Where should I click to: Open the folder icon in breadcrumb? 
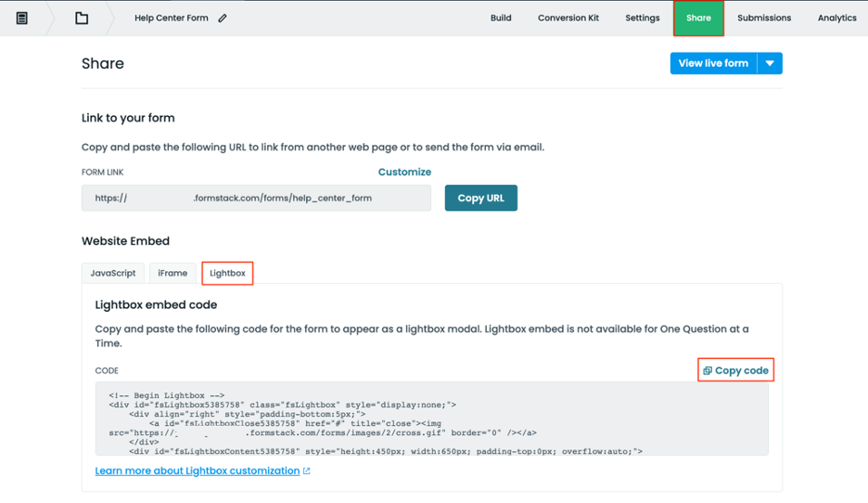click(x=82, y=18)
